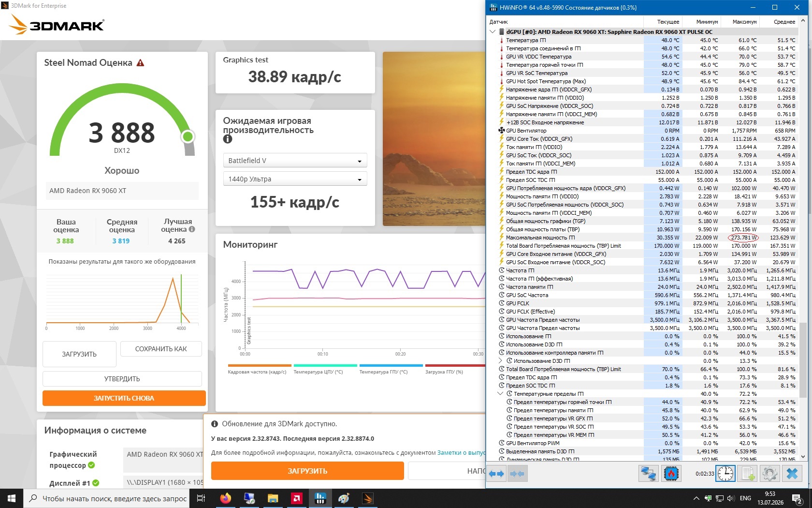
Task: Click the orange ЗАГРУЗИТЬ update button
Action: tap(307, 471)
